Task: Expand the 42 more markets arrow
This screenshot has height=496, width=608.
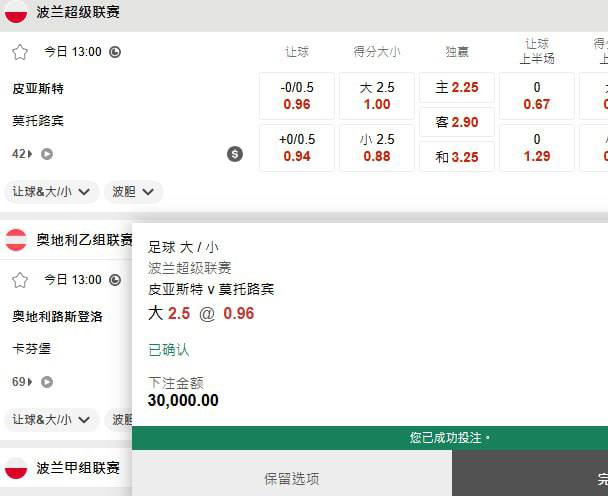Action: (x=23, y=154)
